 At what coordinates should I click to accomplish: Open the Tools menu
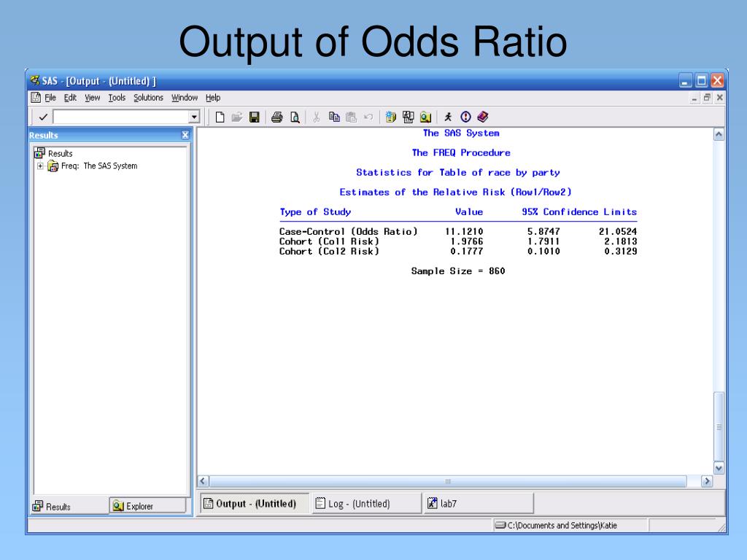point(117,98)
